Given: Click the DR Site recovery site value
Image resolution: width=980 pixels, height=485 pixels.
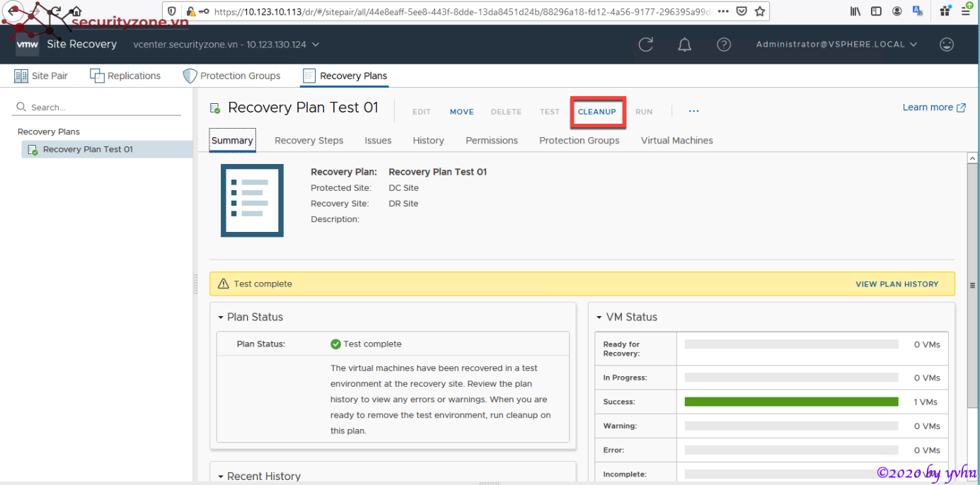Looking at the screenshot, I should point(403,204).
